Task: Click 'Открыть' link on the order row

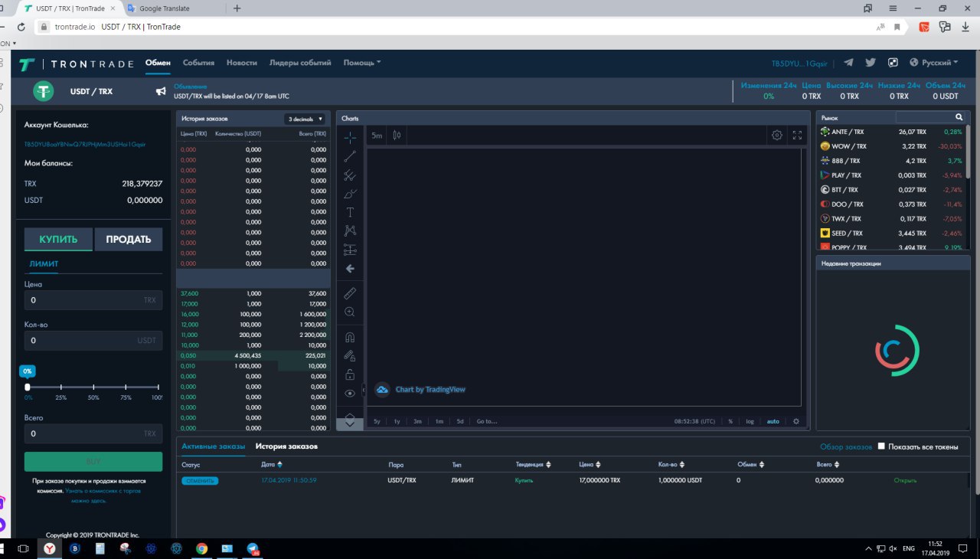Action: click(x=905, y=480)
